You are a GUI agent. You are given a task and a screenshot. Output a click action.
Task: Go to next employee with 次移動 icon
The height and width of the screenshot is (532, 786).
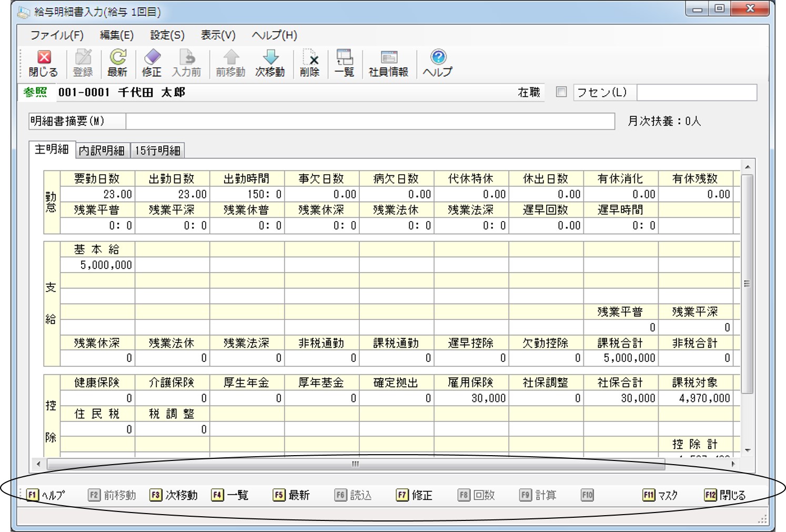pos(270,64)
